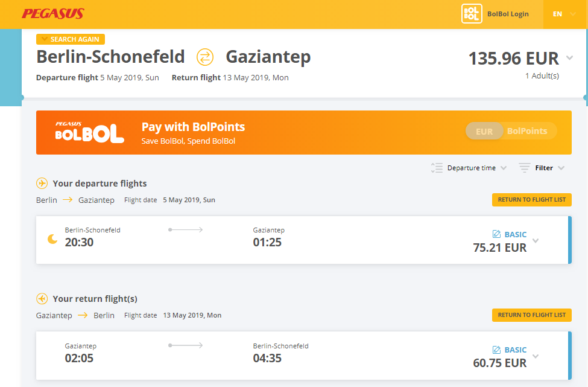This screenshot has width=588, height=387.
Task: Click the Pegasus BolBol banner logo
Action: click(89, 132)
